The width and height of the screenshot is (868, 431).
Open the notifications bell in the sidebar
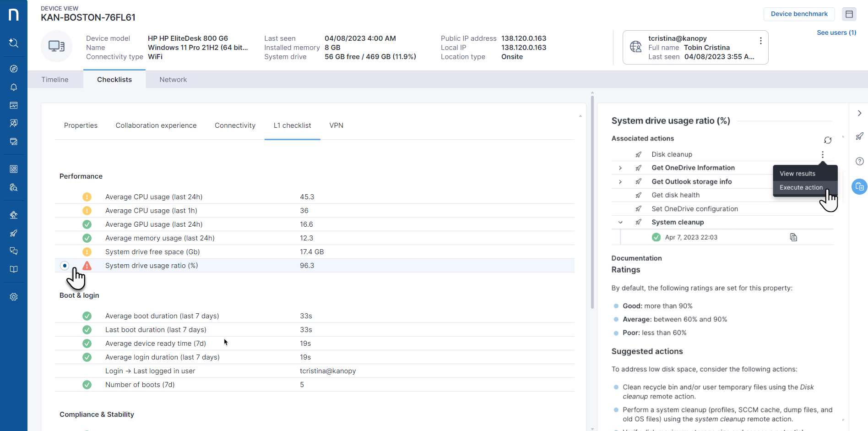tap(14, 87)
